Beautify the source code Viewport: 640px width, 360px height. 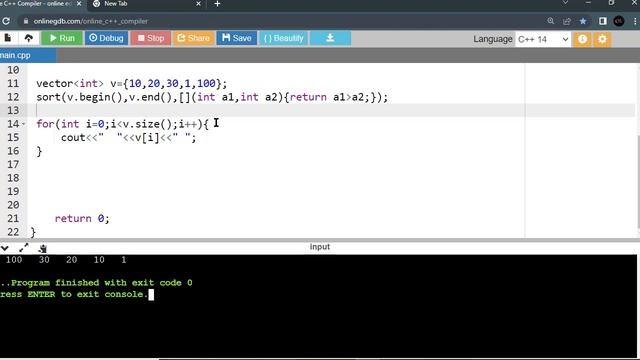(284, 38)
